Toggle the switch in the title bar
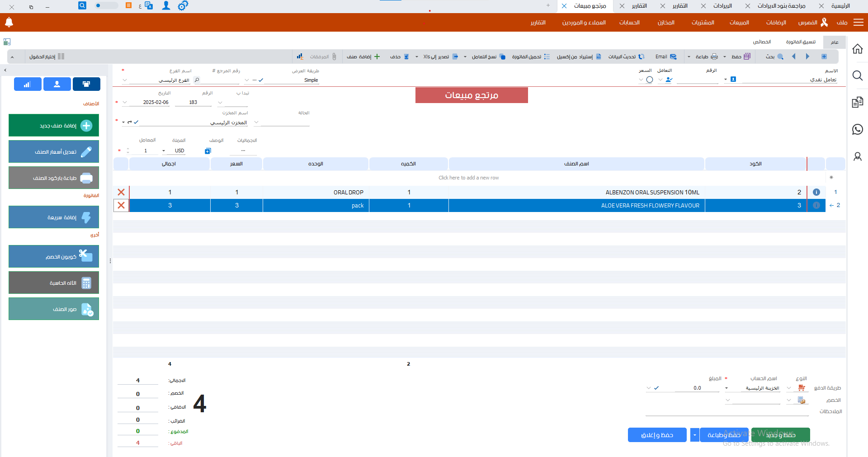The width and height of the screenshot is (868, 457). (106, 6)
